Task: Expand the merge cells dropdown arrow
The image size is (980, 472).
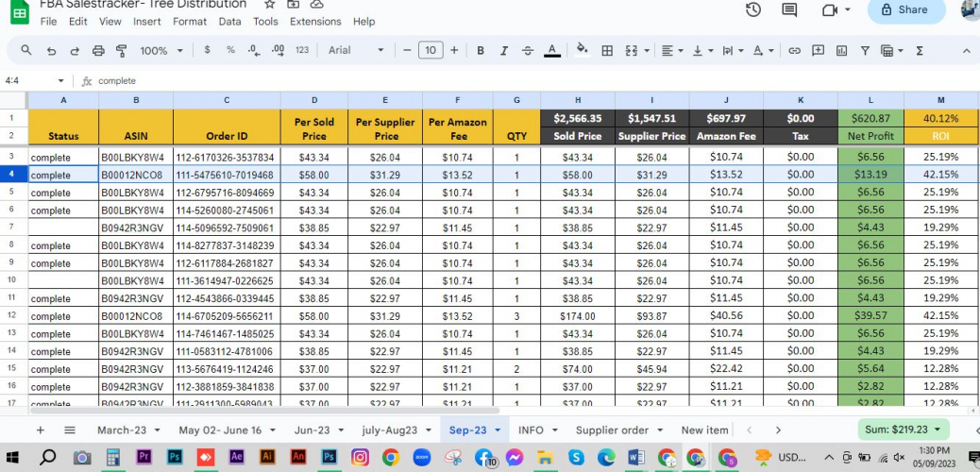Action: click(646, 51)
